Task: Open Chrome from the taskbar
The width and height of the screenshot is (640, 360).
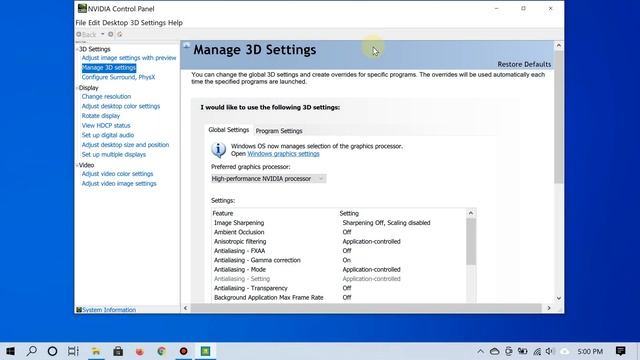Action: (x=162, y=351)
